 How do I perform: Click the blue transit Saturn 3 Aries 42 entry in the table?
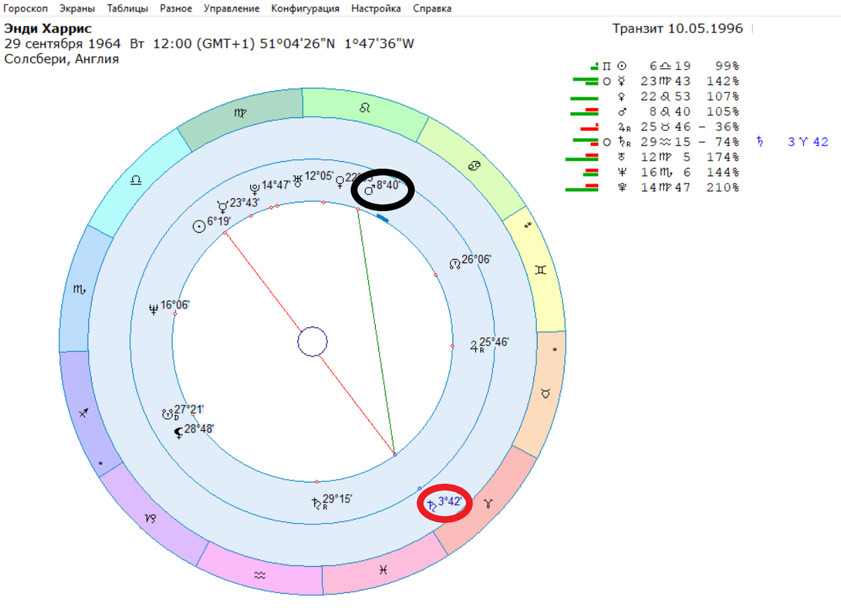tap(792, 142)
